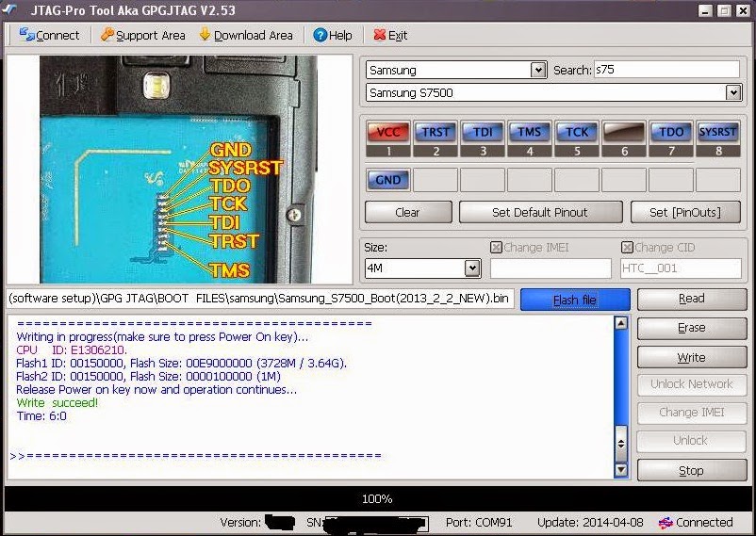Click the 'Time: 6:0' log line
Viewport: 756px width, 536px height.
41,416
